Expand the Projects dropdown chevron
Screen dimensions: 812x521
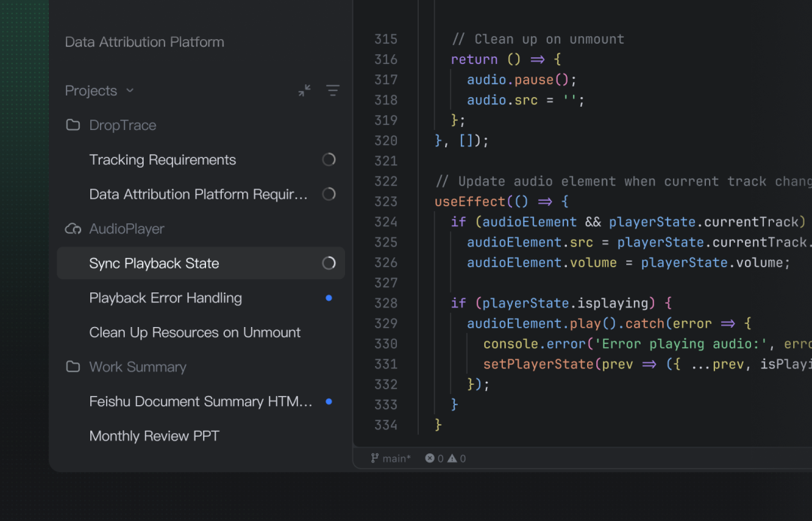(x=130, y=91)
